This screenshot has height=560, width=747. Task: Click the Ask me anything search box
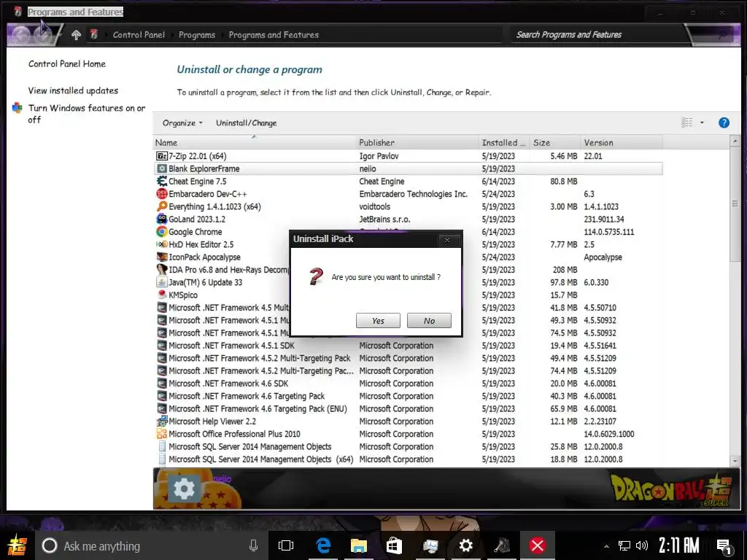pyautogui.click(x=150, y=545)
